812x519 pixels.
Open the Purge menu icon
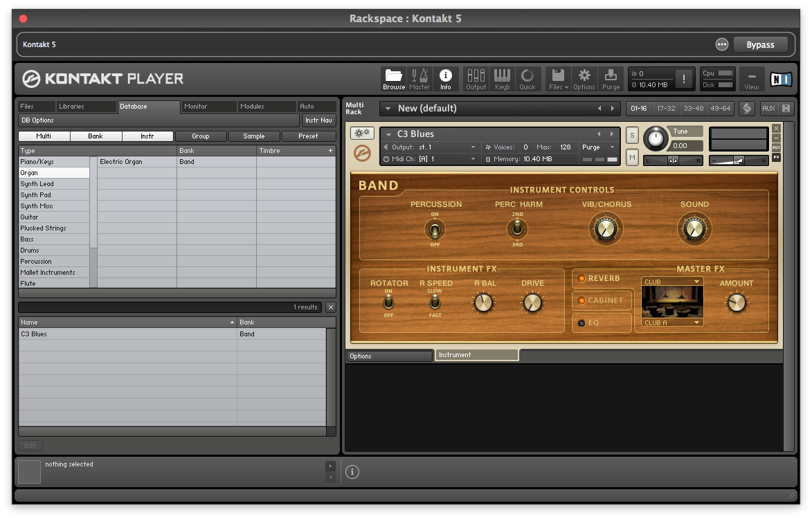(x=611, y=79)
